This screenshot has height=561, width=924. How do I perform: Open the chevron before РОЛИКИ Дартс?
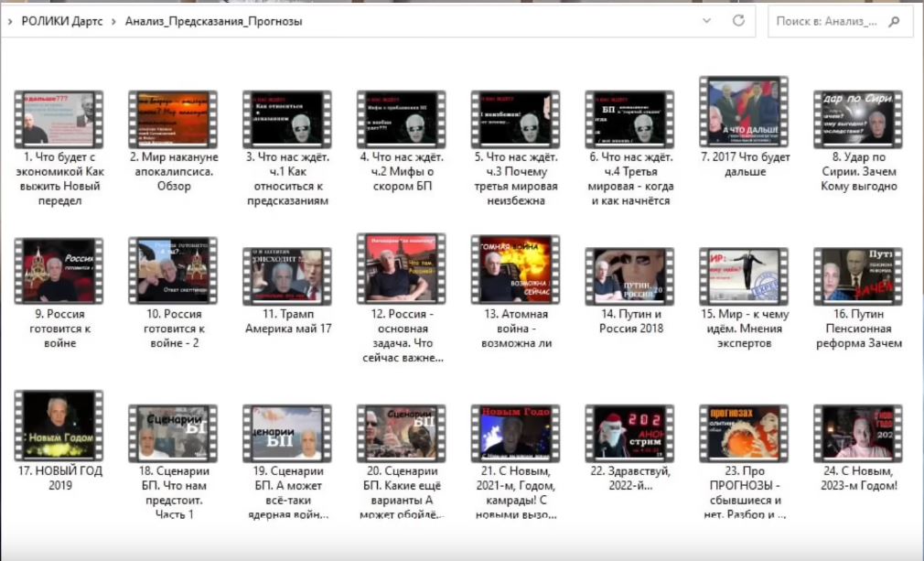(x=10, y=22)
